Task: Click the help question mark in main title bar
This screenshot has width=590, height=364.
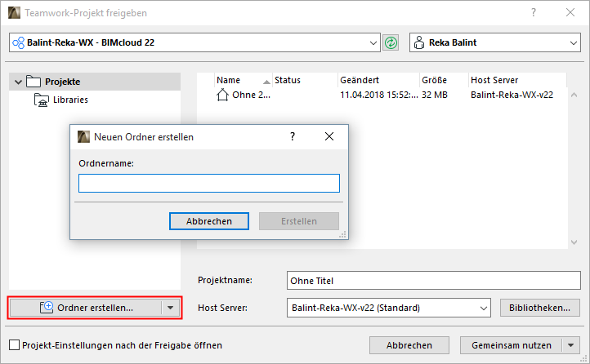Action: (533, 13)
